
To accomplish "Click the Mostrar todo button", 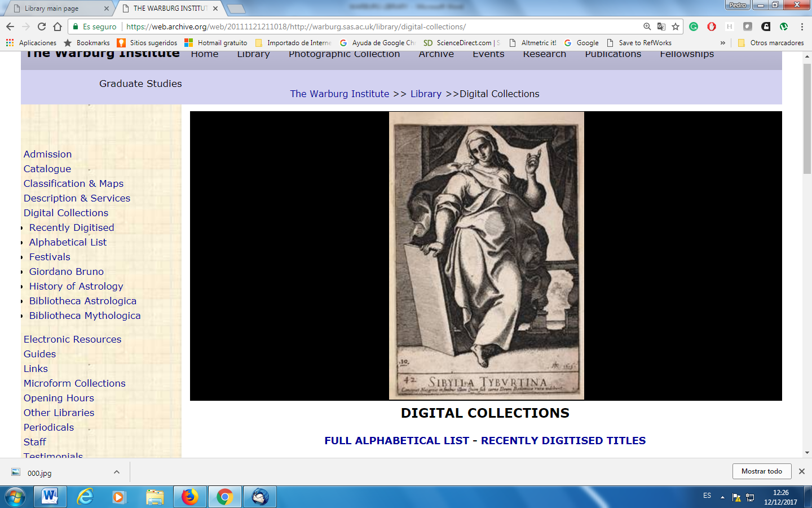I will click(762, 471).
